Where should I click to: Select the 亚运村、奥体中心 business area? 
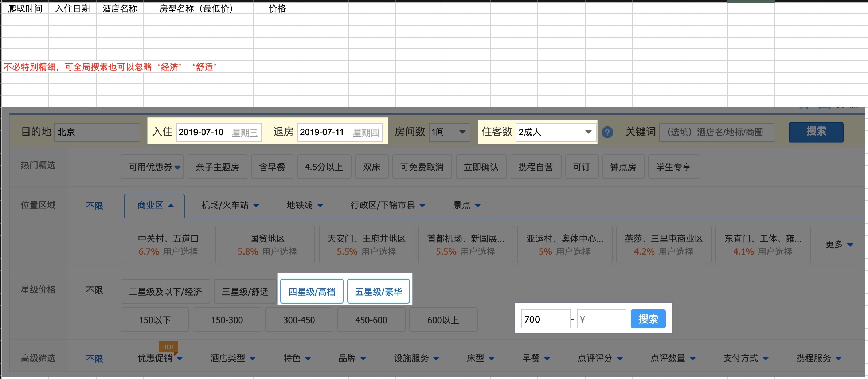565,245
